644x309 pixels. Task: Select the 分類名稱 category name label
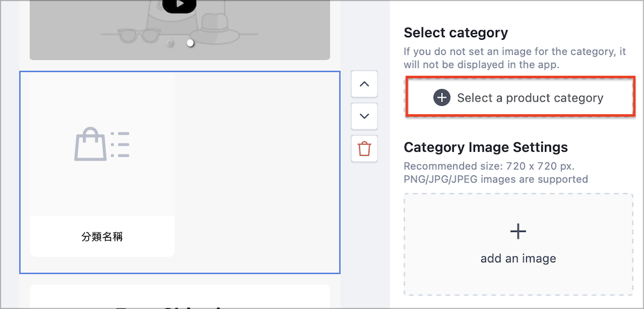[x=102, y=236]
